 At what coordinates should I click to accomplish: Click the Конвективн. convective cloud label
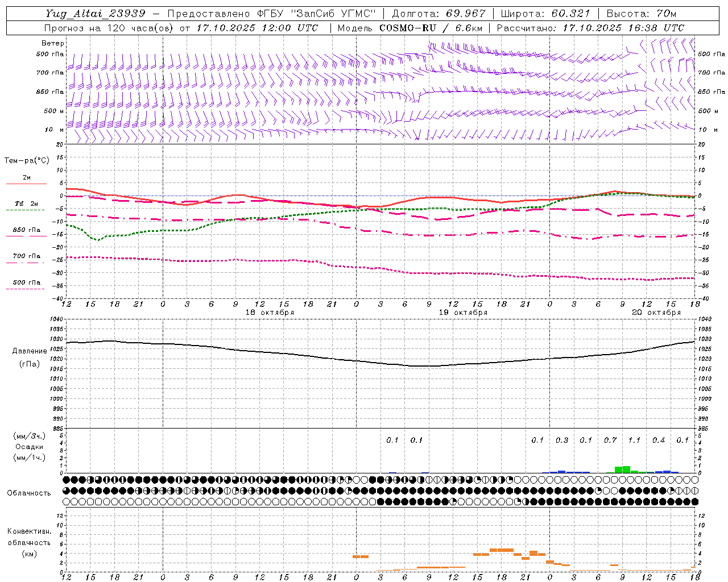tap(29, 531)
